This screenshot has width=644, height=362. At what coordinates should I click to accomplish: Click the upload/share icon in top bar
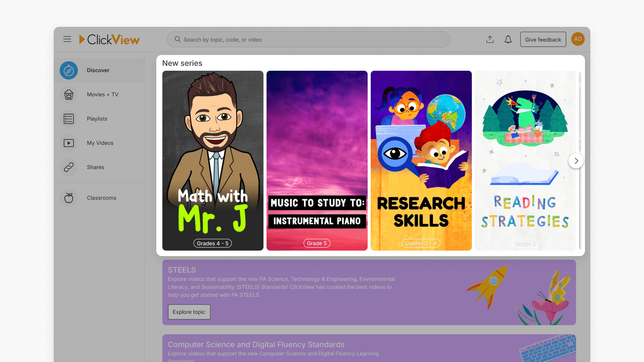[490, 39]
